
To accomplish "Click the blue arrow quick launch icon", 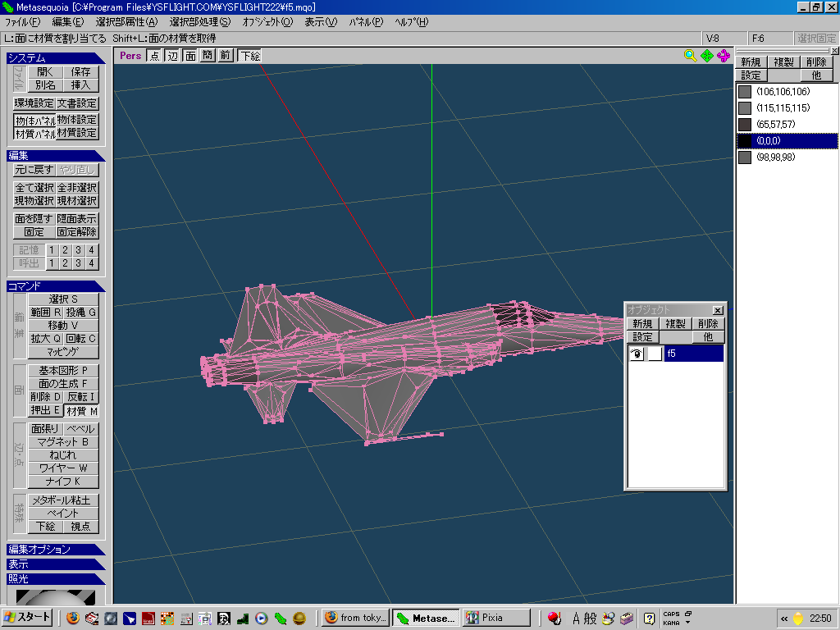I will 129,619.
